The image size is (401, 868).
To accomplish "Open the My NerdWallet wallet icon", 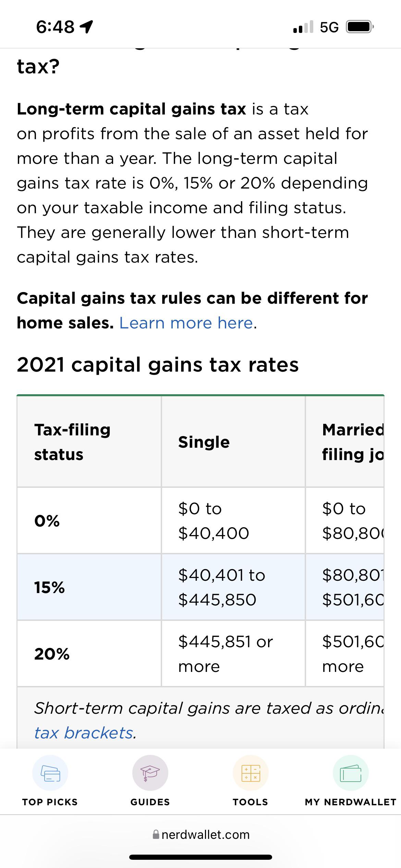I will tap(350, 773).
